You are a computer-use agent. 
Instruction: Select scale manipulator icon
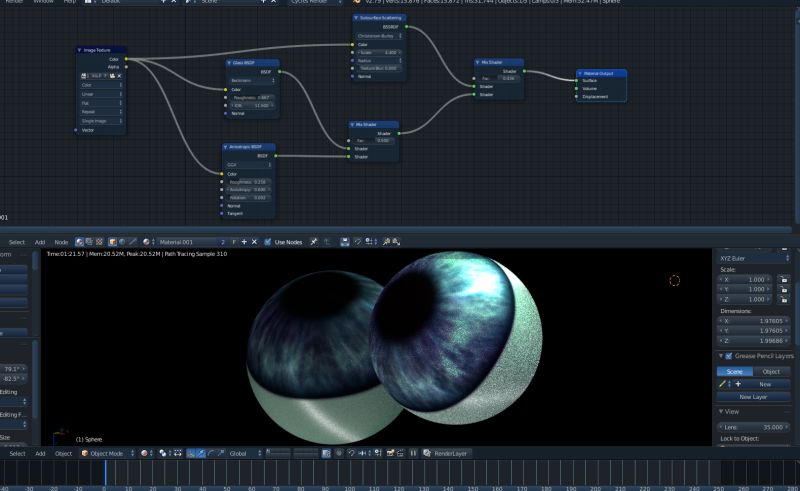[220, 453]
